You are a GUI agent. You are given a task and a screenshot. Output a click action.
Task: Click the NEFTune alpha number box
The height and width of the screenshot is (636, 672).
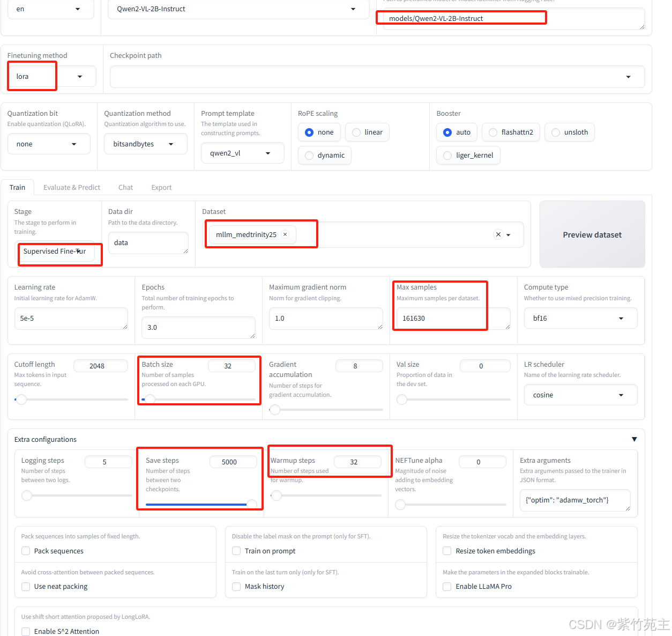(482, 462)
